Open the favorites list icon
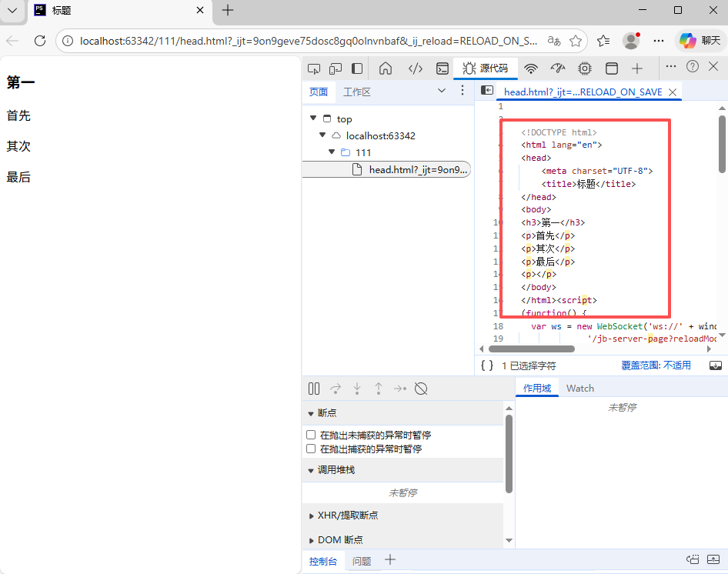The height and width of the screenshot is (574, 728). (x=603, y=41)
